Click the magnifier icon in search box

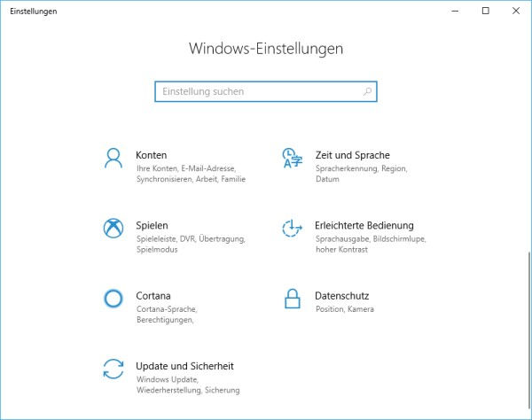[x=367, y=91]
